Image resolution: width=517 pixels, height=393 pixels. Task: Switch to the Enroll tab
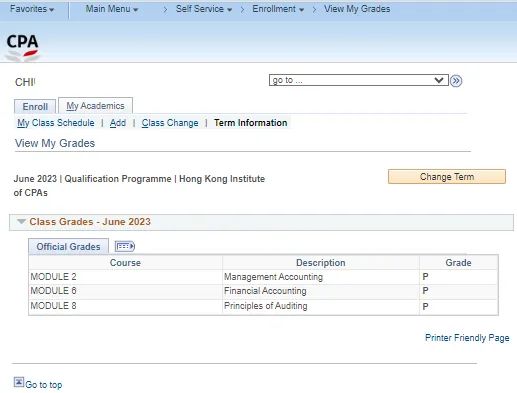click(35, 107)
